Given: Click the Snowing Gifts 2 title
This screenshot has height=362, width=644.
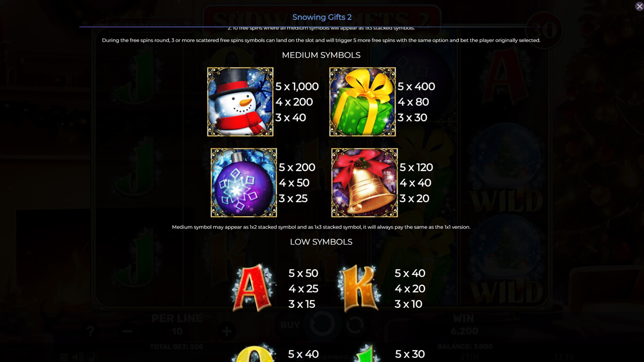Looking at the screenshot, I should 322,17.
